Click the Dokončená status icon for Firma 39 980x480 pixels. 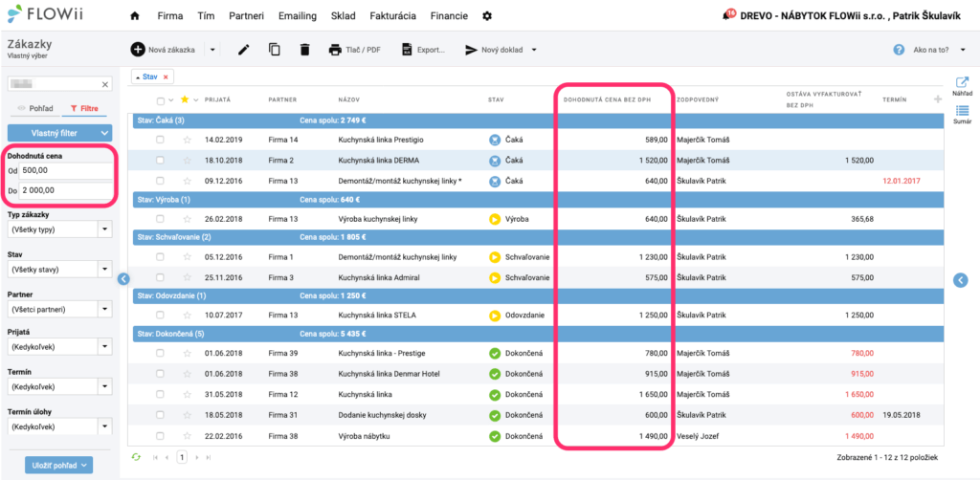coord(495,354)
